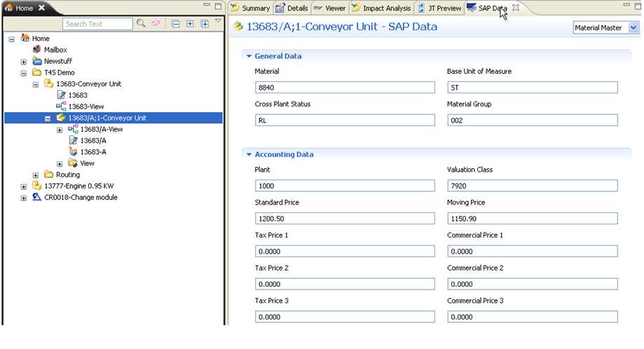Expand the 13777-Engine 0.95 KW node
Image resolution: width=644 pixels, height=349 pixels.
pyautogui.click(x=23, y=187)
